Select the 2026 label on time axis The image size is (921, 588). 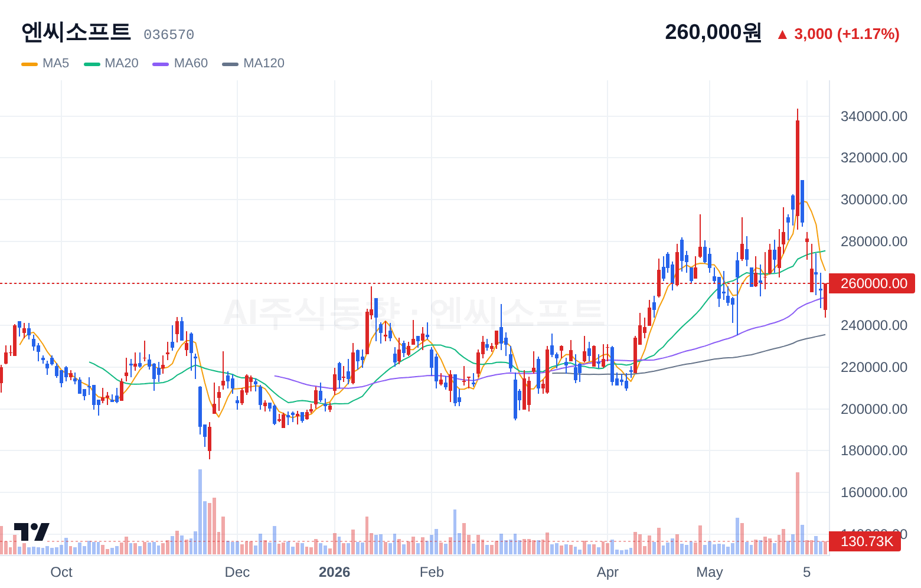pos(335,572)
